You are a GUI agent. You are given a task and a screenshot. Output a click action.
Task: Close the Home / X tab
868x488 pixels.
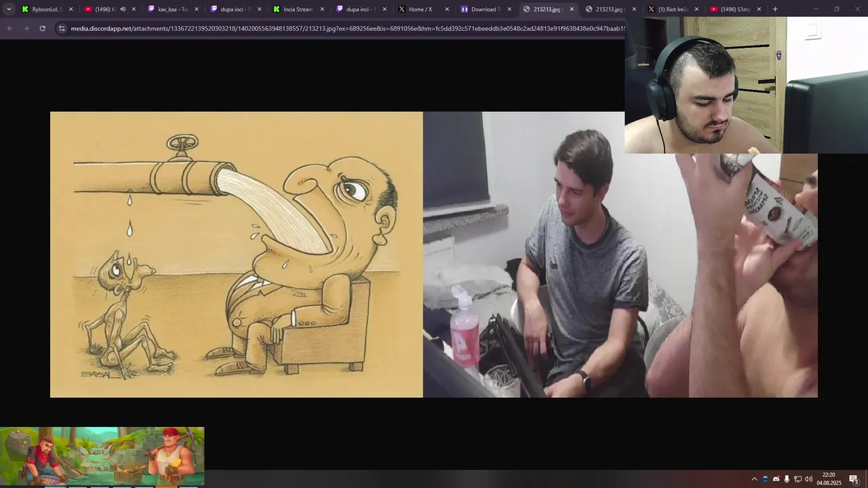tap(447, 9)
